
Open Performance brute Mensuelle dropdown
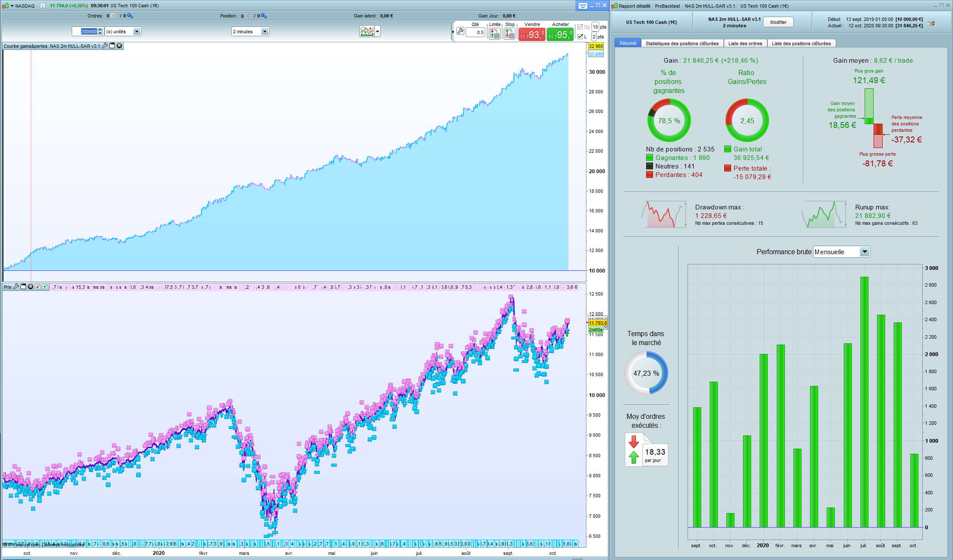865,252
